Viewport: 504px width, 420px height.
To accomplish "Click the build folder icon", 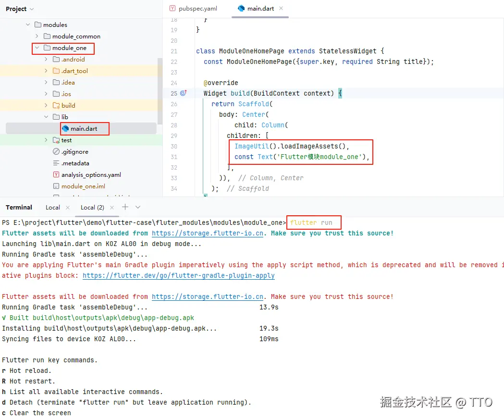I will pos(56,106).
